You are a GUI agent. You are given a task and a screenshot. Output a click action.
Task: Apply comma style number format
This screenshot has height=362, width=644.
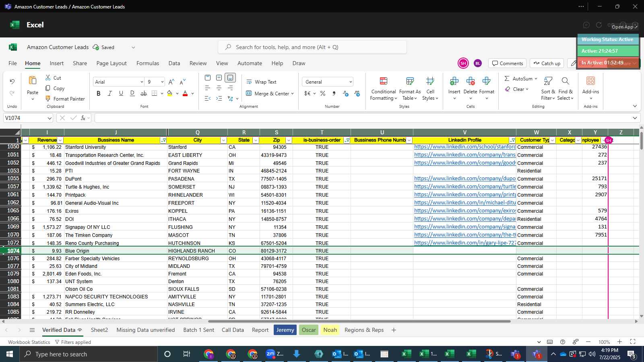(334, 93)
